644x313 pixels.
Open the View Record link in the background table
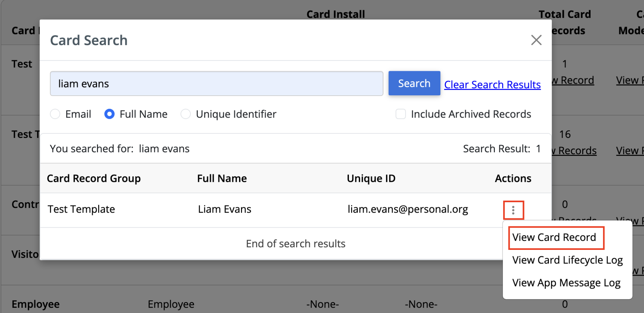click(572, 80)
